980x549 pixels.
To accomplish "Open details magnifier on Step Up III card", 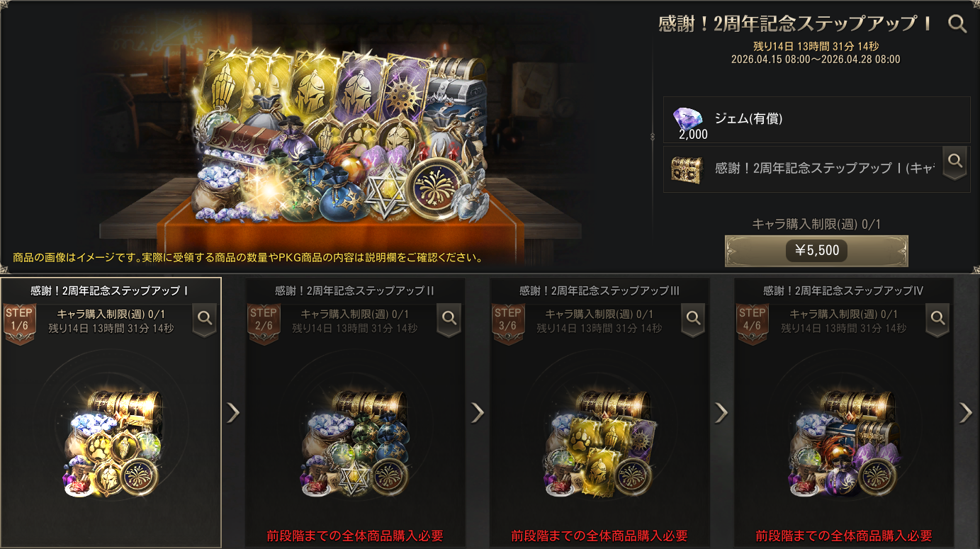I will coord(694,319).
